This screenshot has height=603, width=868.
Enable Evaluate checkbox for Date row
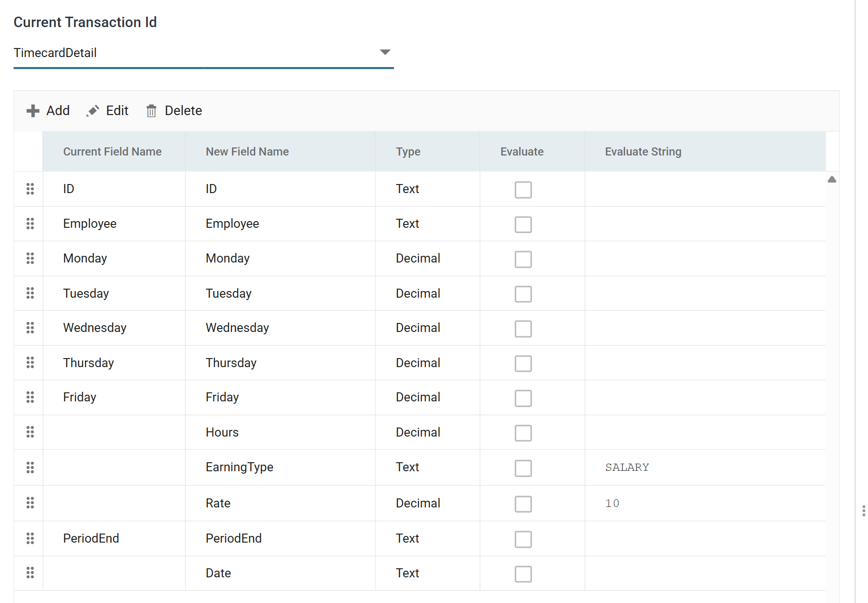pos(523,574)
